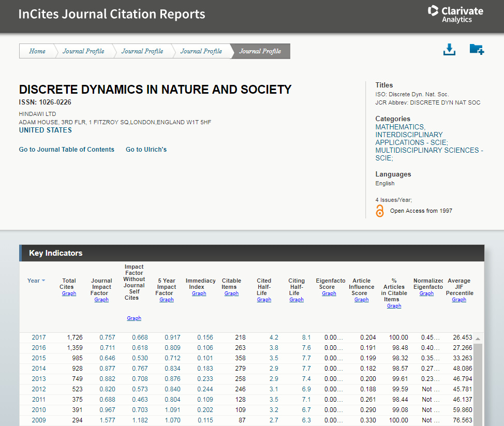Image resolution: width=504 pixels, height=426 pixels.
Task: Open Average JIF Percentile graph
Action: pos(459,300)
